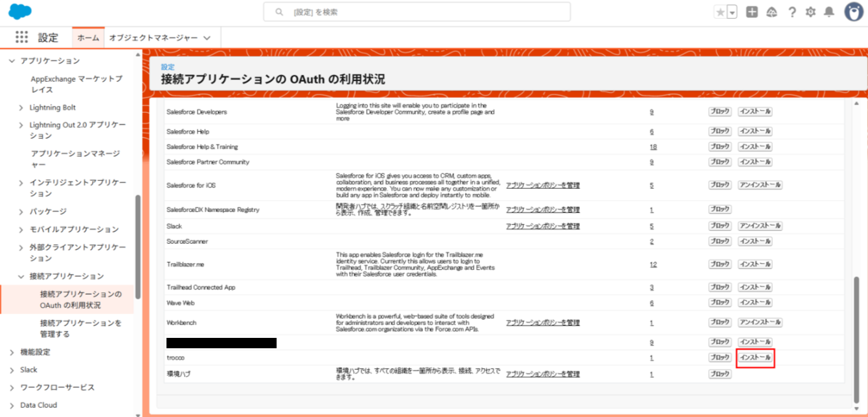Block the SalesforceDX Namespace Registry app
The image size is (868, 417).
click(720, 209)
